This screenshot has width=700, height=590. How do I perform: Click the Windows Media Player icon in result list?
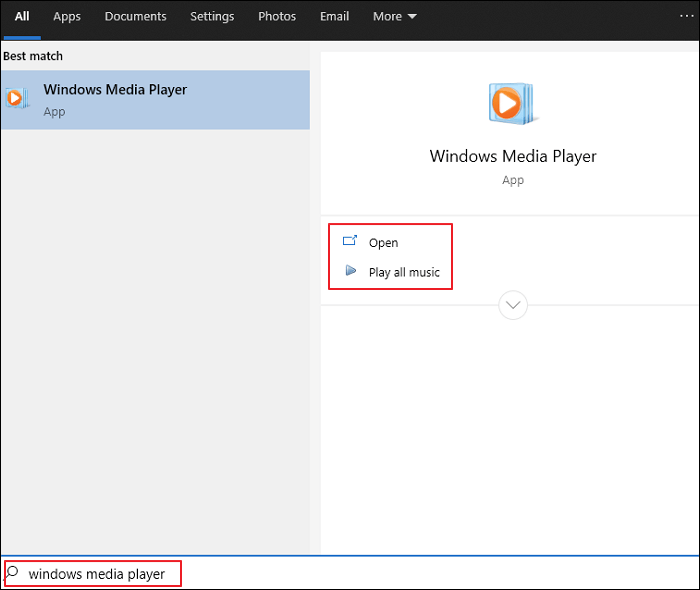coord(17,98)
